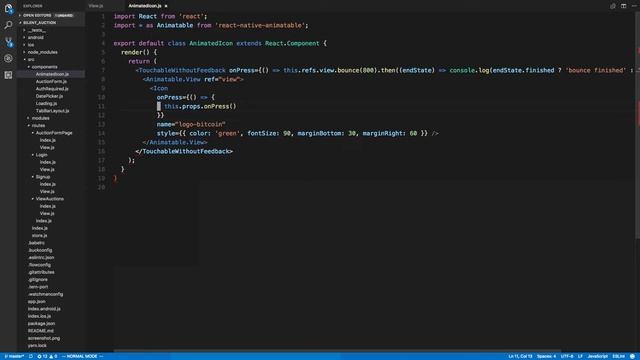Open the .gitattributes file
The height and width of the screenshot is (360, 640).
[41, 273]
